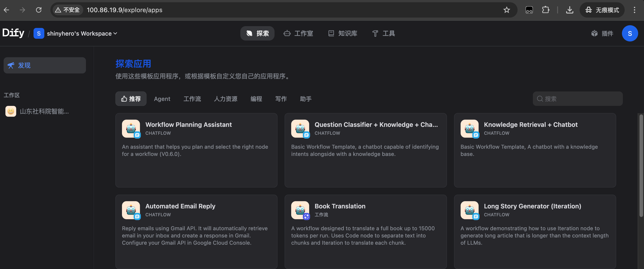
Task: Bookmark this page with star icon
Action: tap(507, 10)
